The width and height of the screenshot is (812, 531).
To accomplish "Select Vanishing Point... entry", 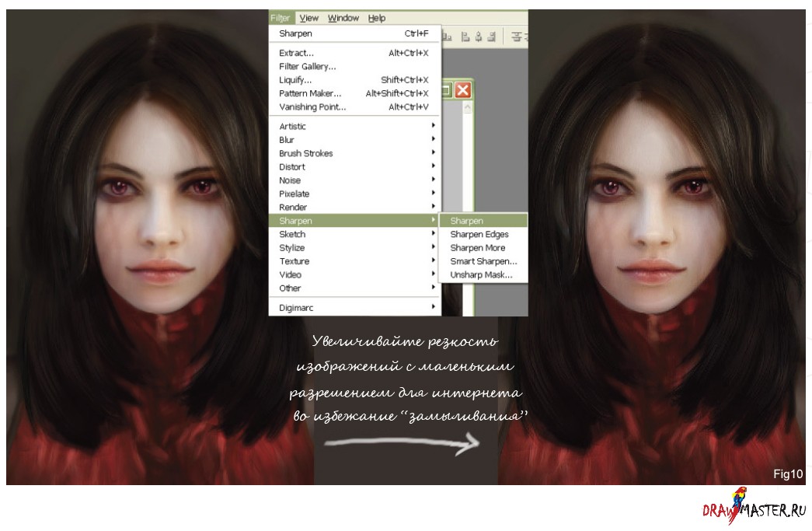I will click(355, 107).
